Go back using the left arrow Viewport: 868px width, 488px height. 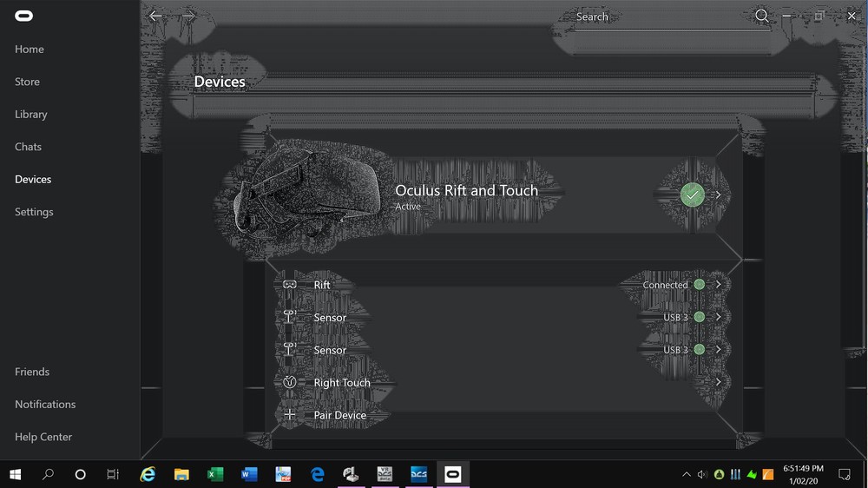(x=155, y=16)
